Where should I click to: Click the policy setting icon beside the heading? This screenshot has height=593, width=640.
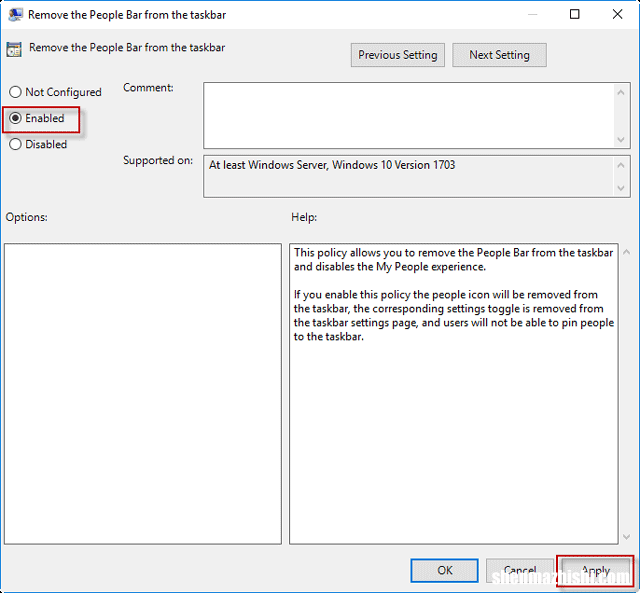tap(14, 49)
